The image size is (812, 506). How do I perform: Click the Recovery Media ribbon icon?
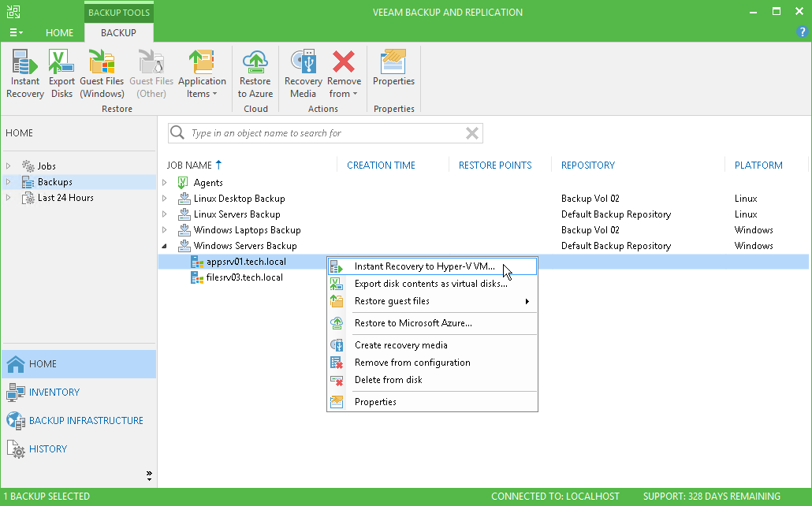pos(303,73)
